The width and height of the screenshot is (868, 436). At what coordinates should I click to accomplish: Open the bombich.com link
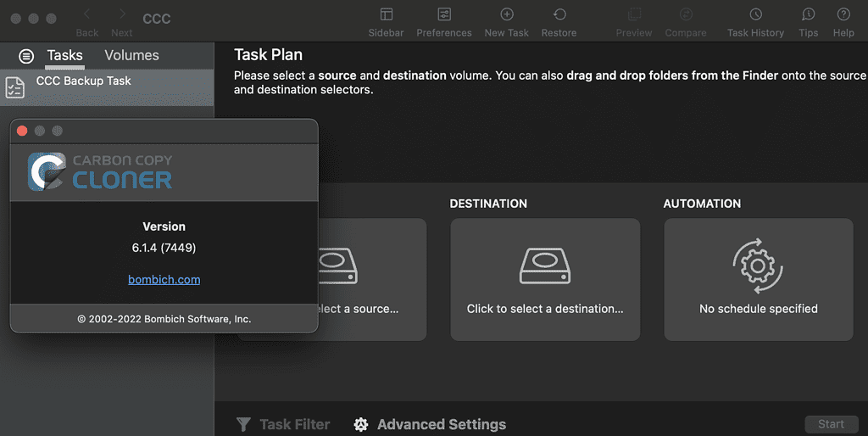coord(164,280)
